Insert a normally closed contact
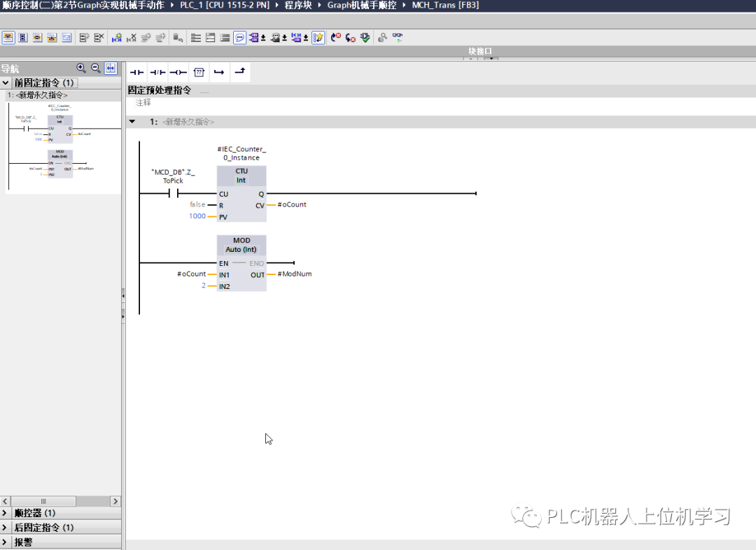The image size is (756, 550). point(157,72)
